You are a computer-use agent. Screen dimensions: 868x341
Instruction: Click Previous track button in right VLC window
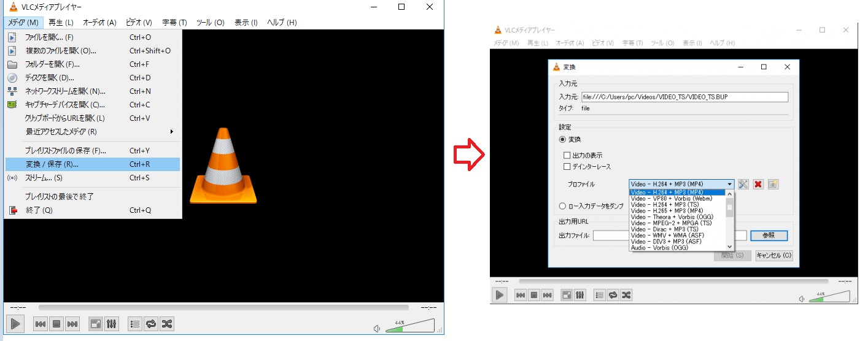tap(521, 295)
